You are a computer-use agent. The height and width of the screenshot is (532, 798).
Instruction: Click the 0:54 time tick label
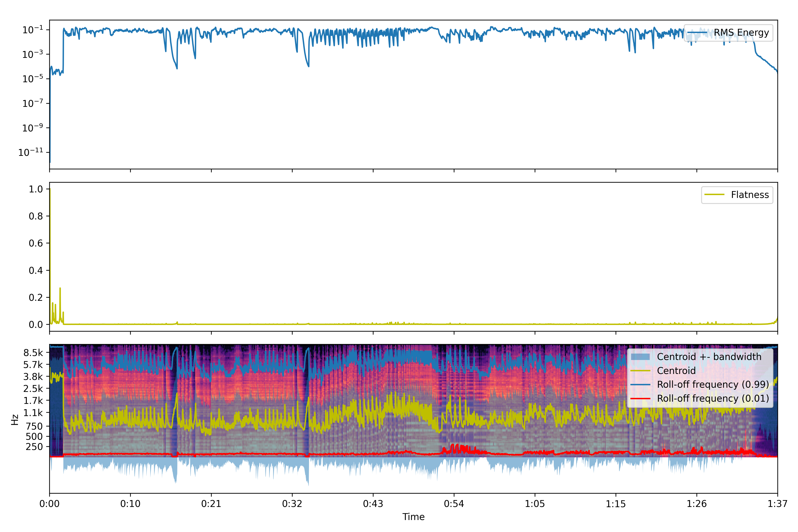[454, 503]
